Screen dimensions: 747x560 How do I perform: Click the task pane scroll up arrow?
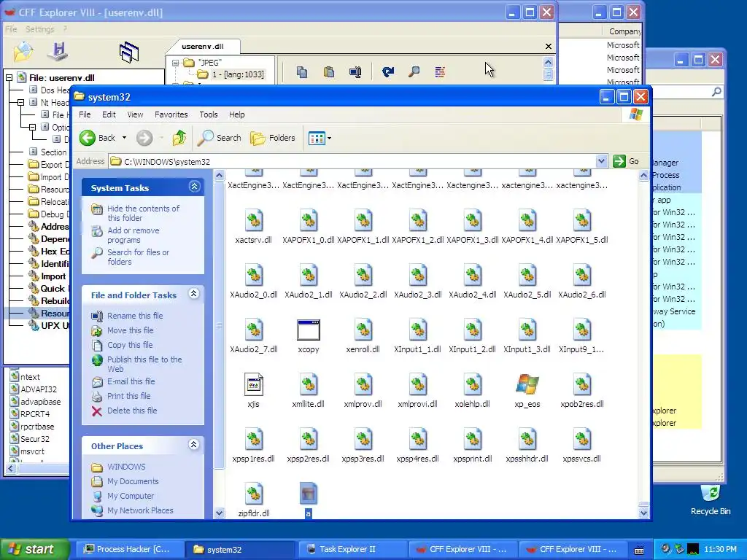(219, 176)
